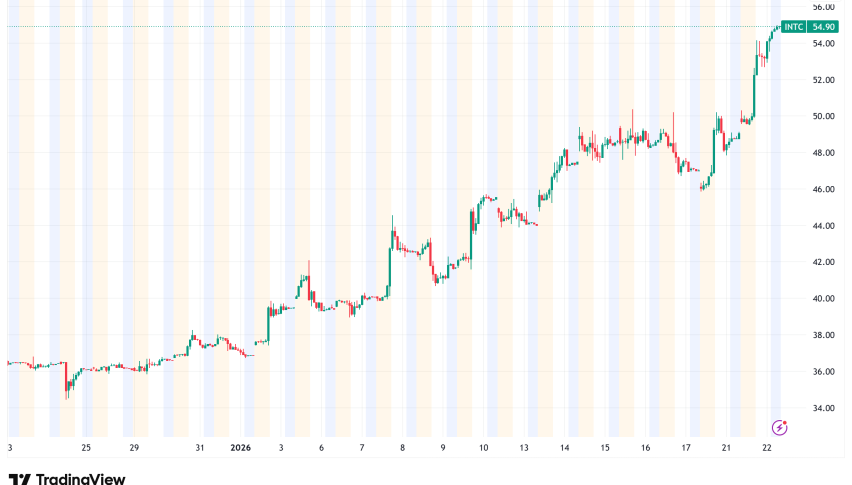
Task: Select the 50.00 level on price axis
Action: point(824,116)
